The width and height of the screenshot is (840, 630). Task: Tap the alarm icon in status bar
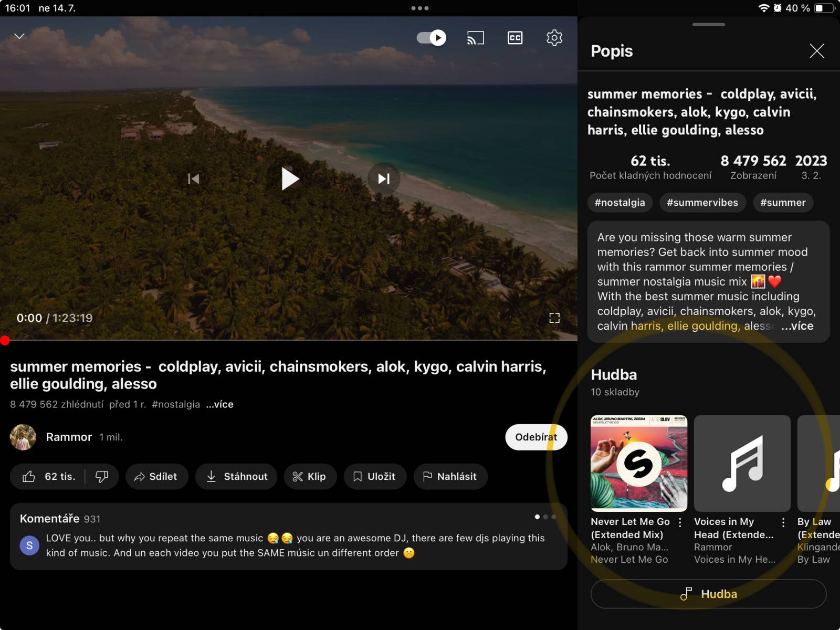778,8
